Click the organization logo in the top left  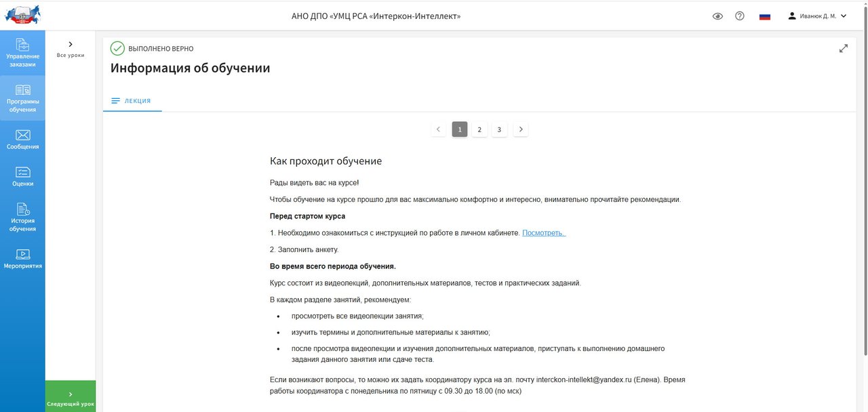[x=22, y=15]
